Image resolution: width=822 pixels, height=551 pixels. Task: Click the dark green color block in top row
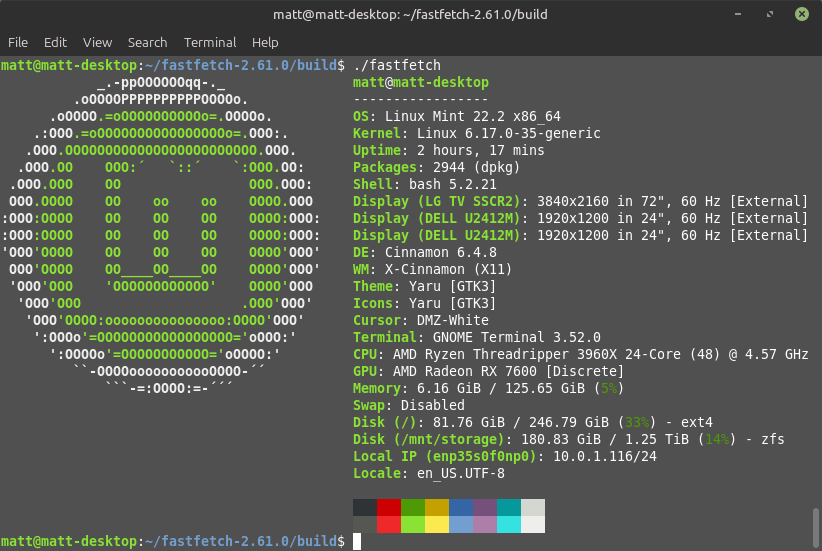pos(413,507)
